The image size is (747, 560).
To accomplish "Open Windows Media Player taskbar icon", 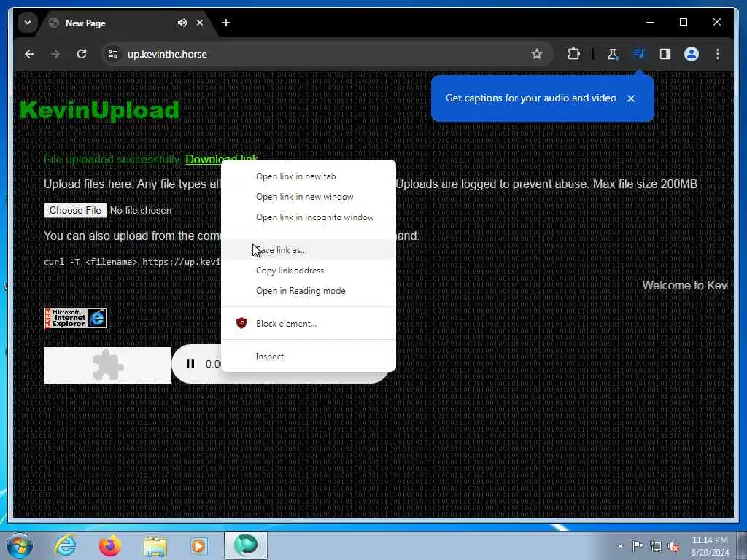I will (x=199, y=545).
